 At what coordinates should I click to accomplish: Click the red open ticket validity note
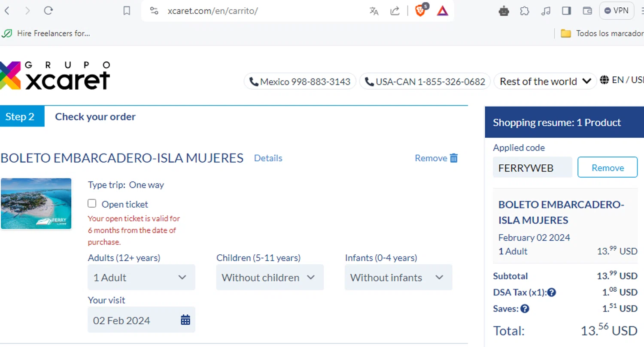pos(134,230)
